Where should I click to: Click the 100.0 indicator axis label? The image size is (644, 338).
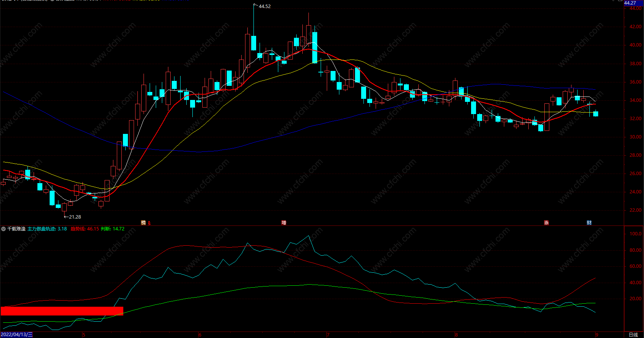coord(635,234)
